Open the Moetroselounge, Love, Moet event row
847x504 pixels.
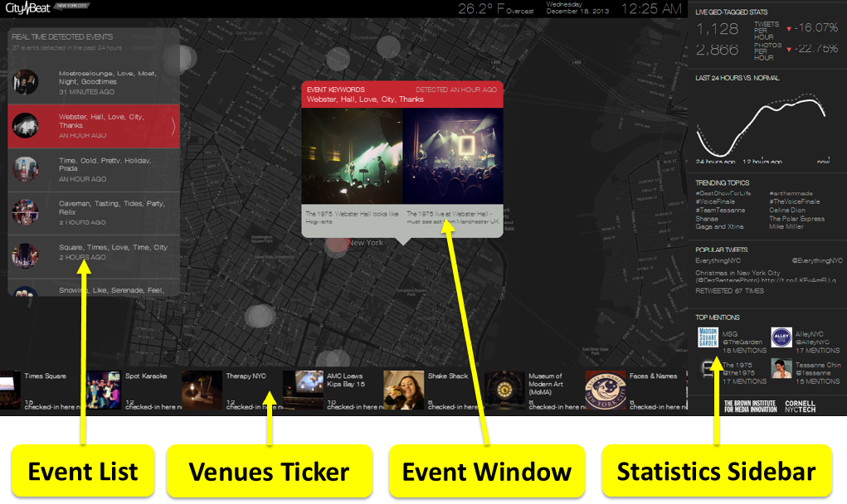(94, 83)
